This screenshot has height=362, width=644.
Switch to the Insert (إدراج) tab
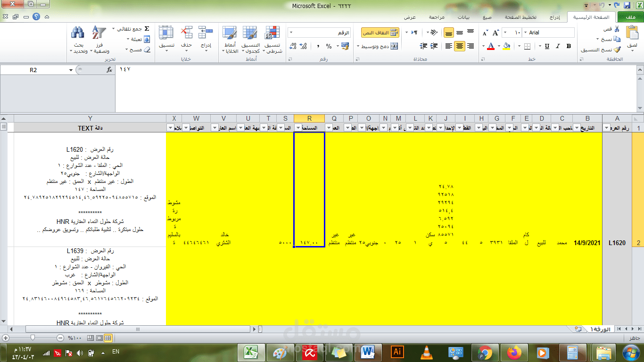pos(555,17)
